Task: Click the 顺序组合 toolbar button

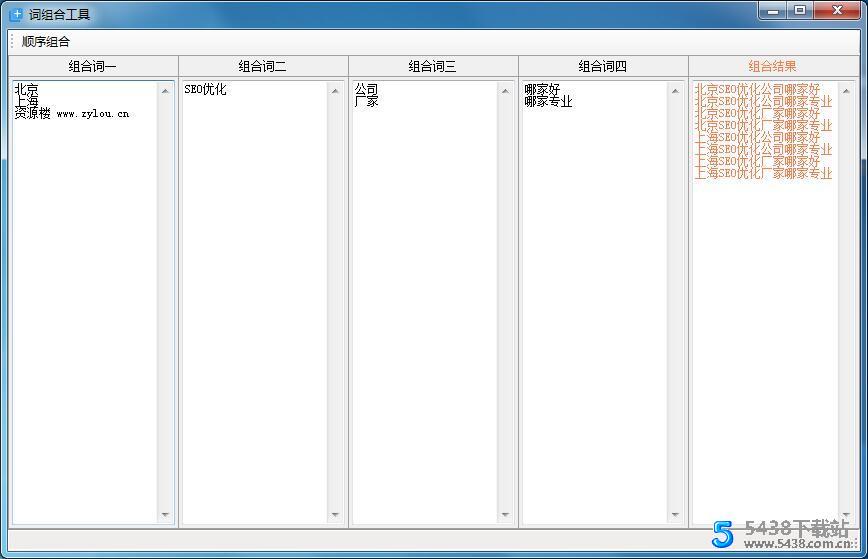Action: [x=46, y=42]
